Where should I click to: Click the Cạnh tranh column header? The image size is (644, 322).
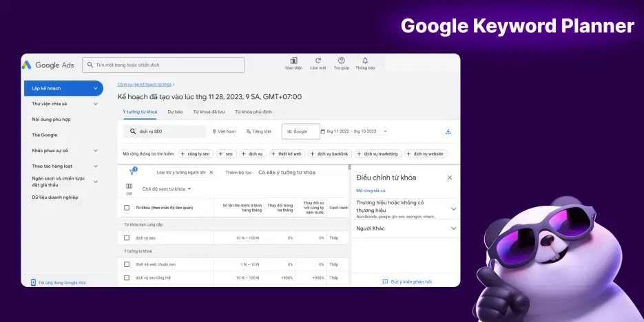[338, 208]
